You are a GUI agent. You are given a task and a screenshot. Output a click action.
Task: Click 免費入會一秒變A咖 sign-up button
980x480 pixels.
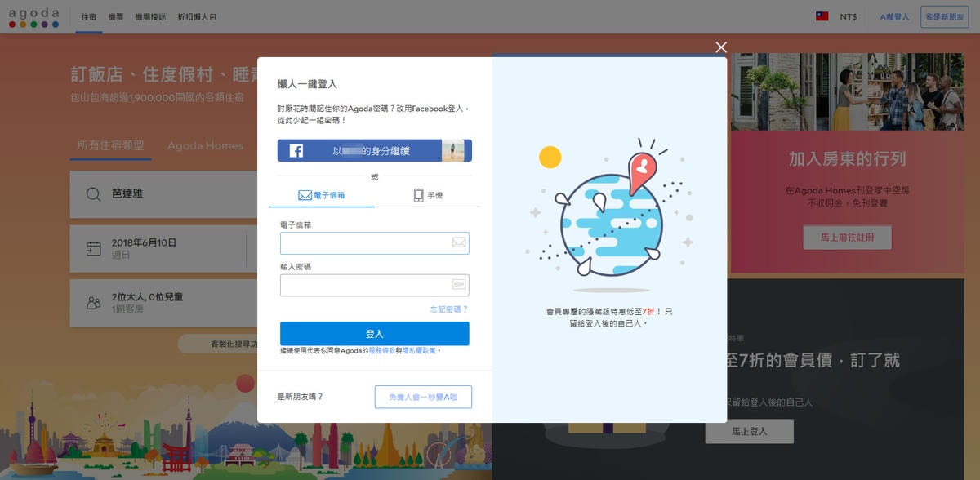tap(423, 397)
